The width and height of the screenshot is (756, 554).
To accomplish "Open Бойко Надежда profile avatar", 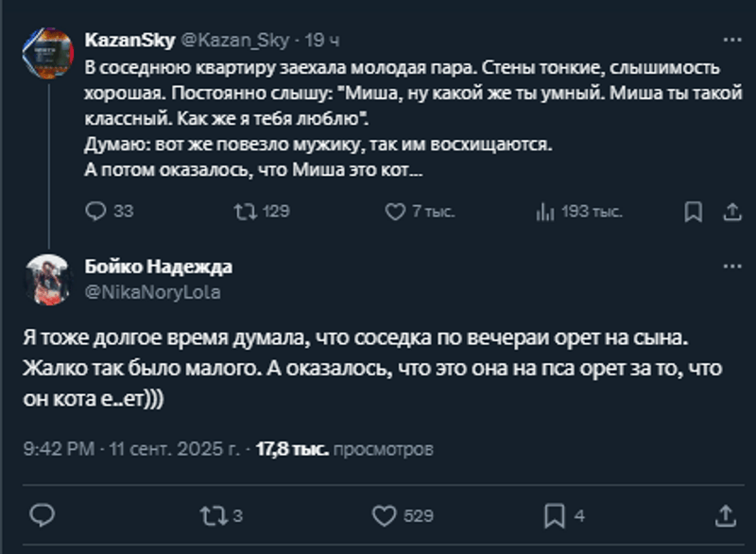I will point(47,279).
